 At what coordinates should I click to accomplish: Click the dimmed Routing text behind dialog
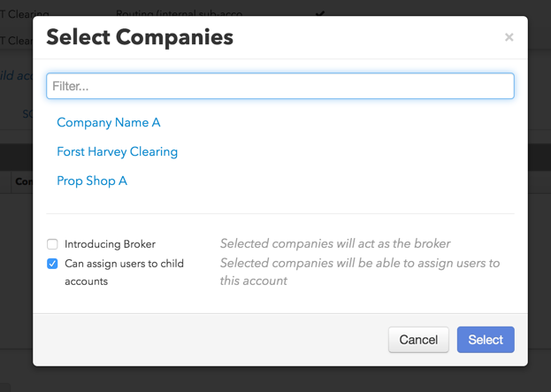[179, 13]
